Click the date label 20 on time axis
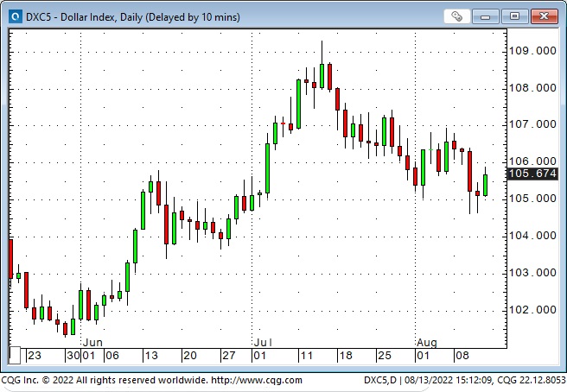 point(190,356)
